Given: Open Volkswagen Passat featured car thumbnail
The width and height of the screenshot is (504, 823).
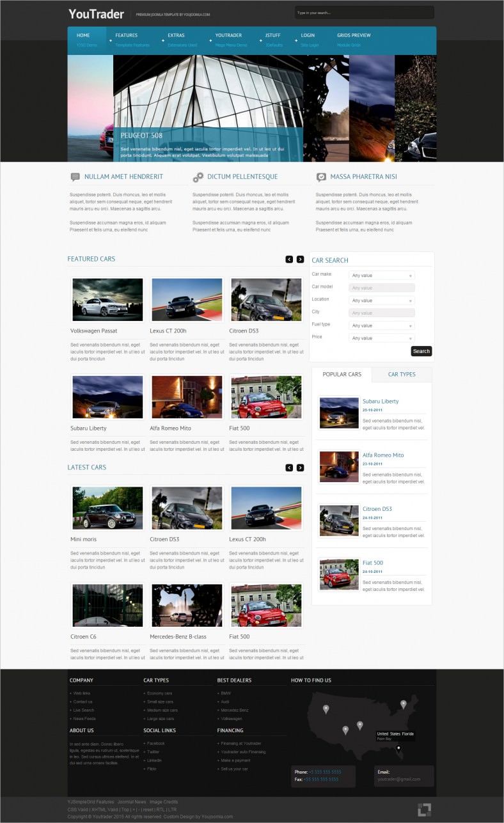Looking at the screenshot, I should point(107,299).
